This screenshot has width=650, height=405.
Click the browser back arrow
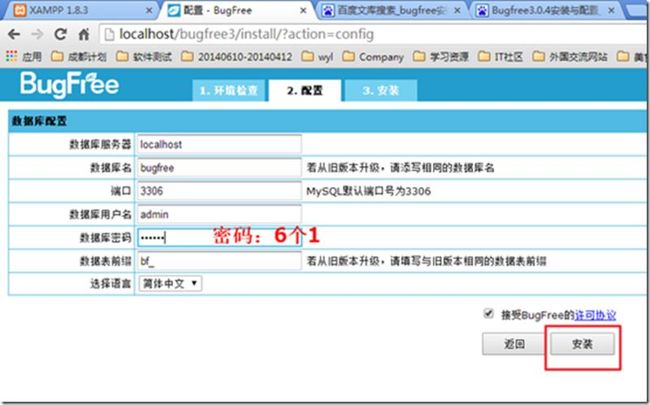click(x=14, y=34)
